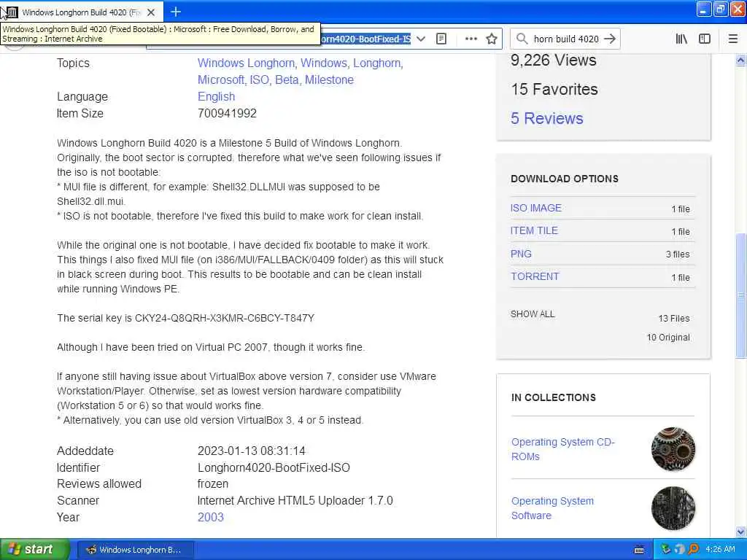Bookmark this page with star icon
Screen dimensions: 747x560
pyautogui.click(x=492, y=39)
